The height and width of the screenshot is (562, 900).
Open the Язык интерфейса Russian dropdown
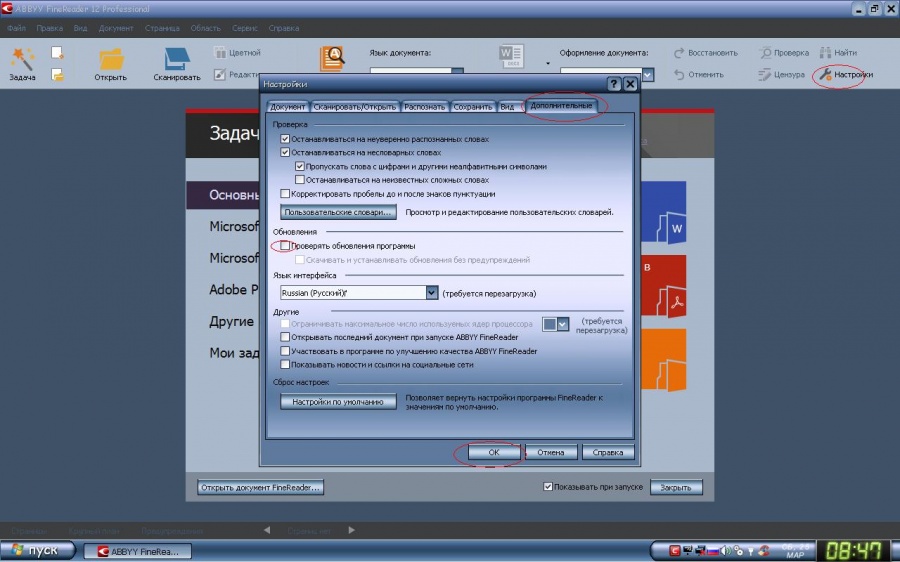432,293
